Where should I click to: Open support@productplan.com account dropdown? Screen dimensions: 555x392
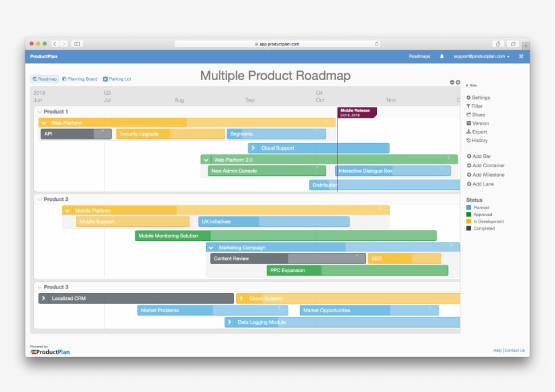click(x=481, y=57)
